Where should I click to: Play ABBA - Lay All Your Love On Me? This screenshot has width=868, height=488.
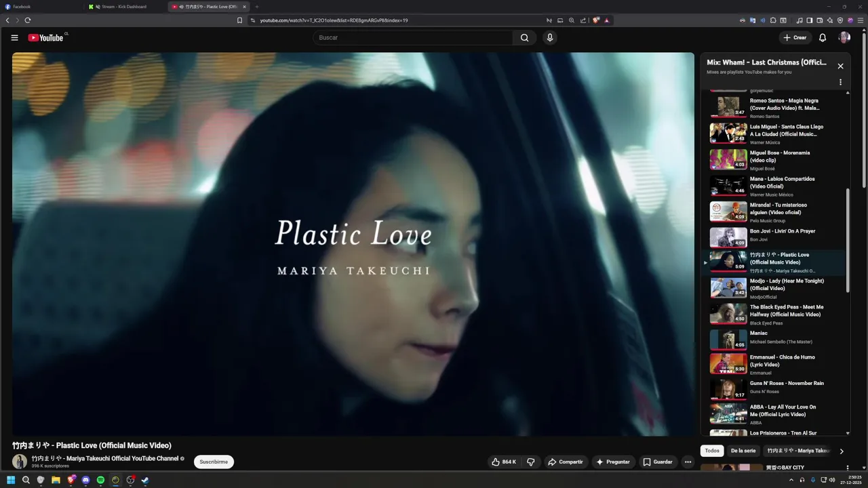tap(773, 413)
